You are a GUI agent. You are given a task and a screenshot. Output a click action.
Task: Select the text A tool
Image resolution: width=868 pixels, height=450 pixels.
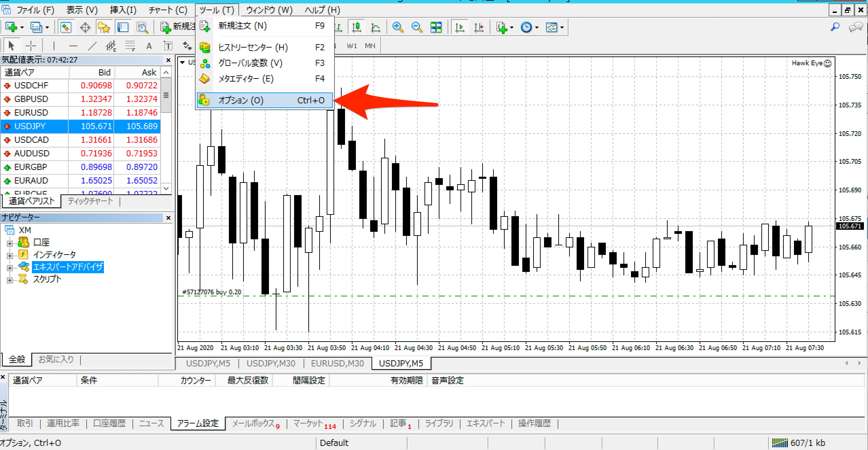pyautogui.click(x=149, y=46)
